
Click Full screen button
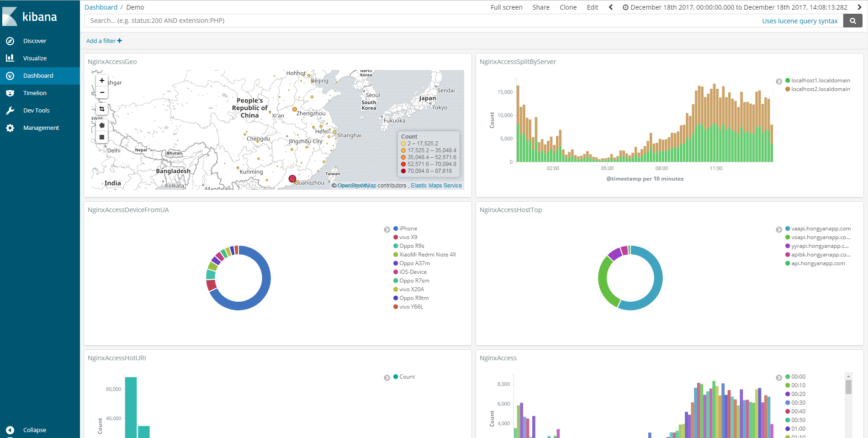point(506,7)
